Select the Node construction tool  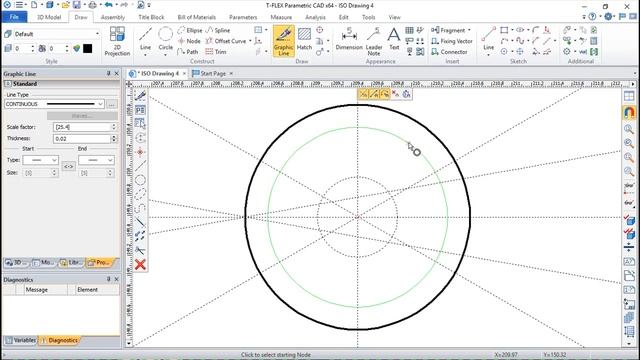pos(189,41)
